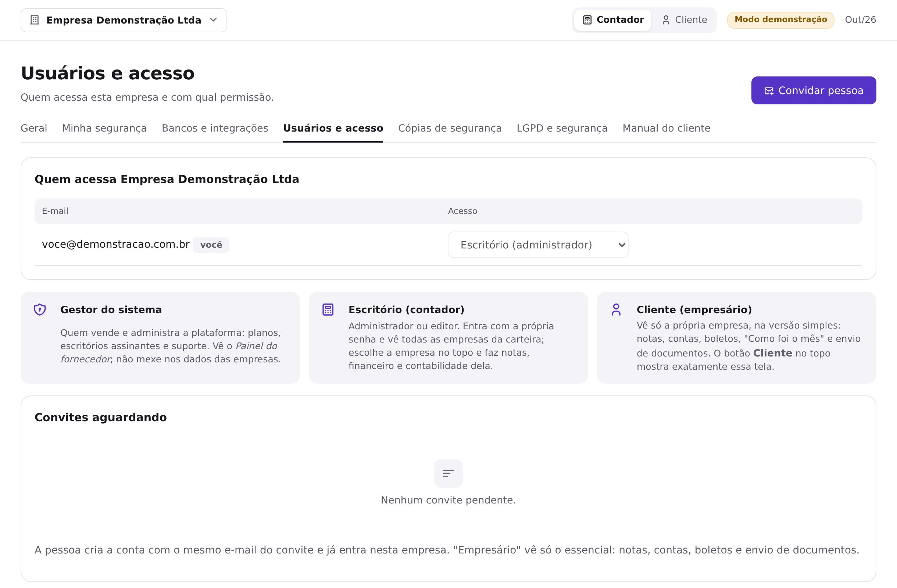Image resolution: width=897 pixels, height=588 pixels.
Task: Click the Escritório (contador) card title
Action: [x=406, y=310]
